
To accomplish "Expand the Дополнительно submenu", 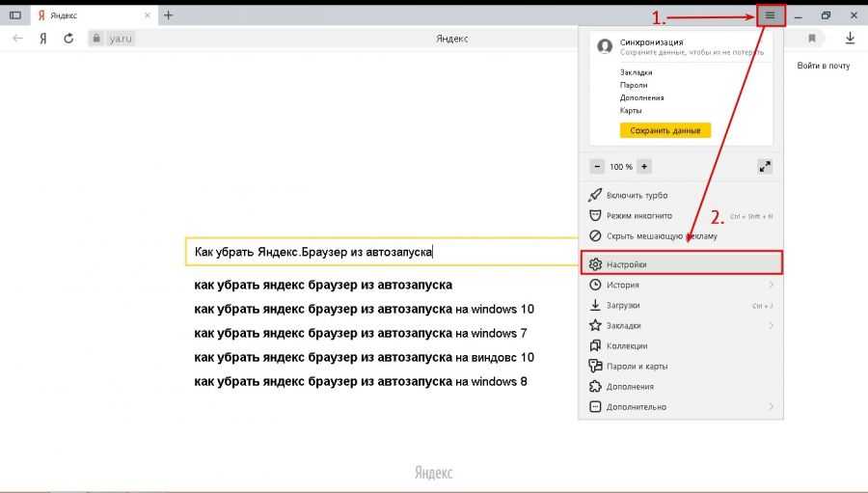I will [681, 406].
